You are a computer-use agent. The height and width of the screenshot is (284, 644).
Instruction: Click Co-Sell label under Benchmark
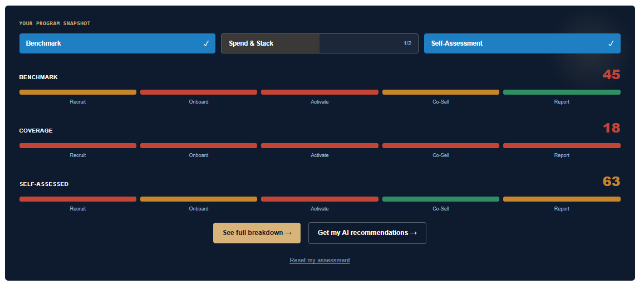(441, 102)
